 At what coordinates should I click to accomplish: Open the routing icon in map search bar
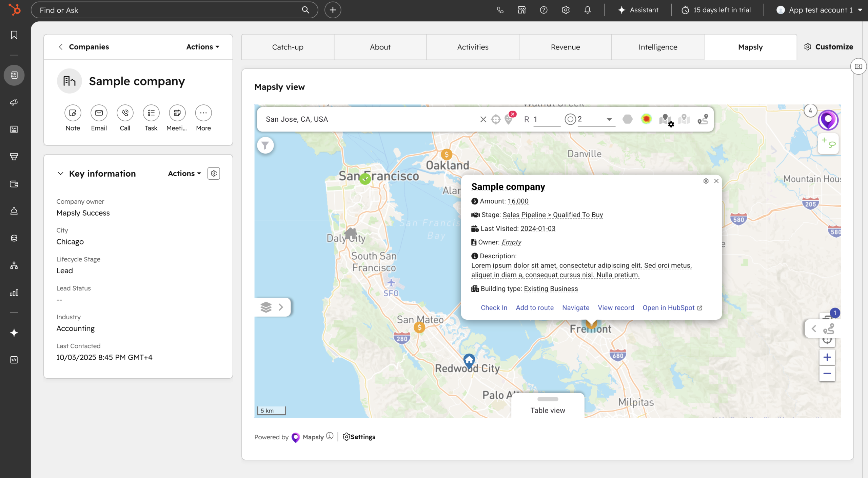(703, 119)
